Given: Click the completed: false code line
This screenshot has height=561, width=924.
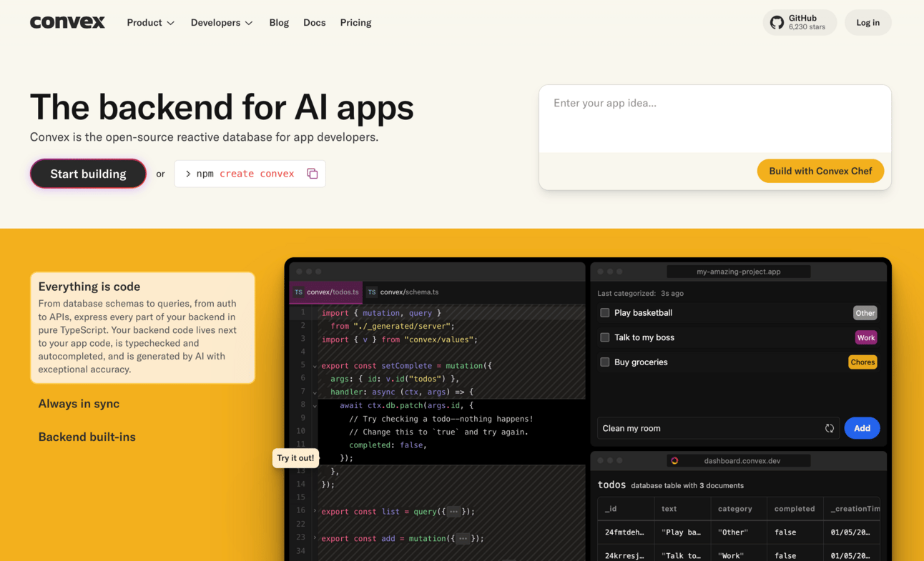Looking at the screenshot, I should click(388, 445).
